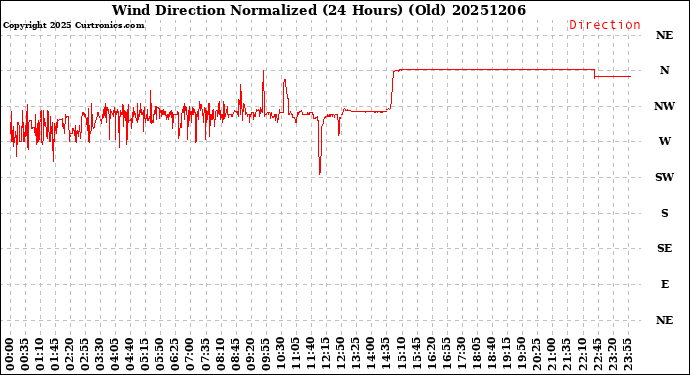Click the 10:30 time axis label
This screenshot has width=690, height=375.
pos(280,354)
